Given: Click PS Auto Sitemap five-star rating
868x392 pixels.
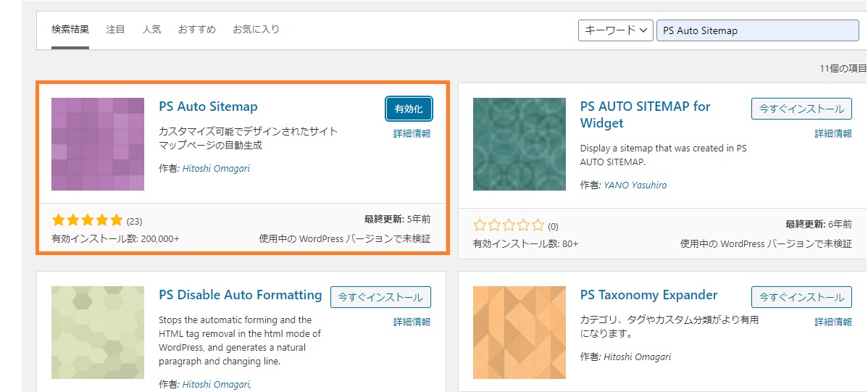Looking at the screenshot, I should click(x=87, y=220).
